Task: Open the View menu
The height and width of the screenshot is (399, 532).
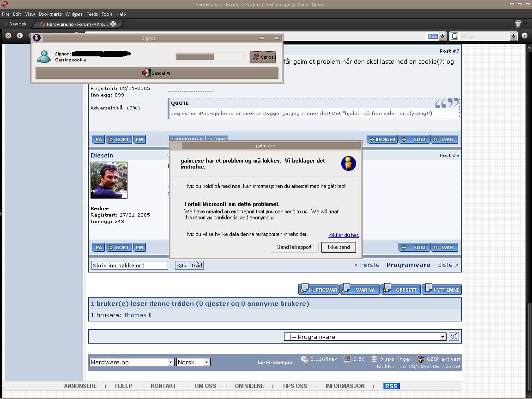Action: [x=30, y=14]
